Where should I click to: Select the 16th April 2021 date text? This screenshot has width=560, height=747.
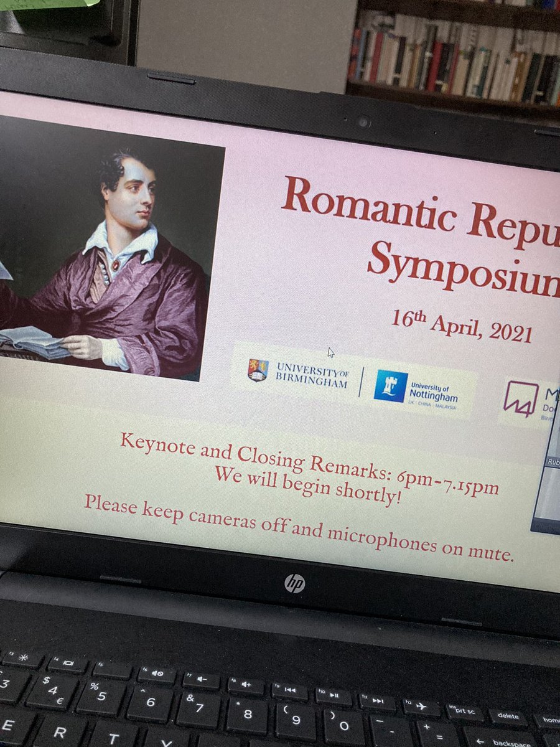point(464,322)
